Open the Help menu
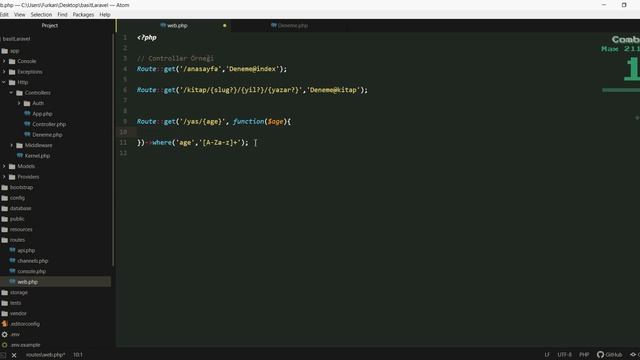This screenshot has width=640, height=360. tap(105, 15)
